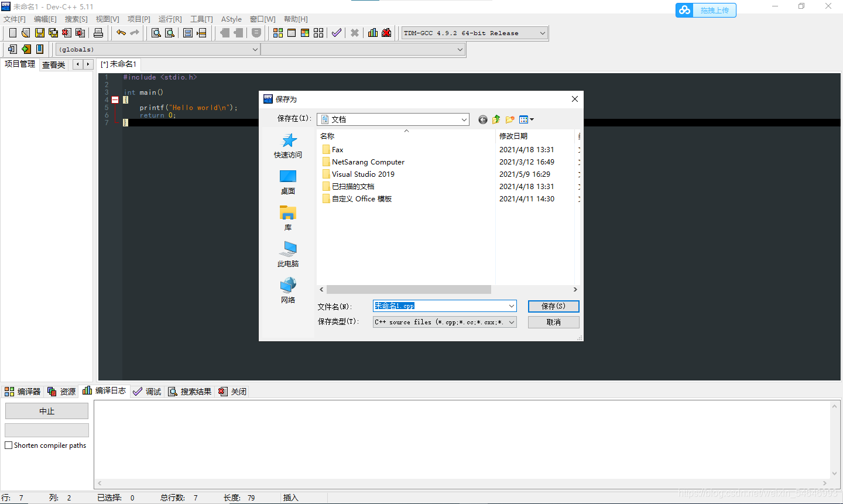Viewport: 843px width, 504px height.
Task: Click the Undo arrow icon
Action: click(121, 33)
